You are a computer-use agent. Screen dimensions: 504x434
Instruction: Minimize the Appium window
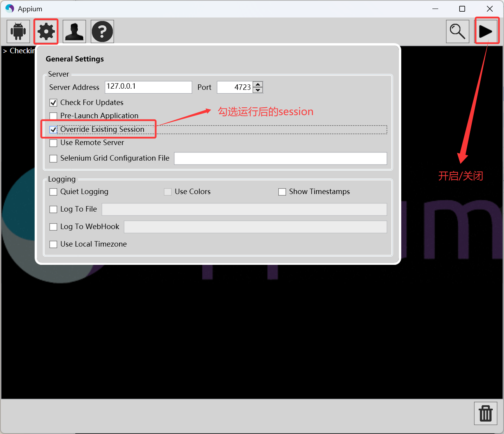(436, 9)
